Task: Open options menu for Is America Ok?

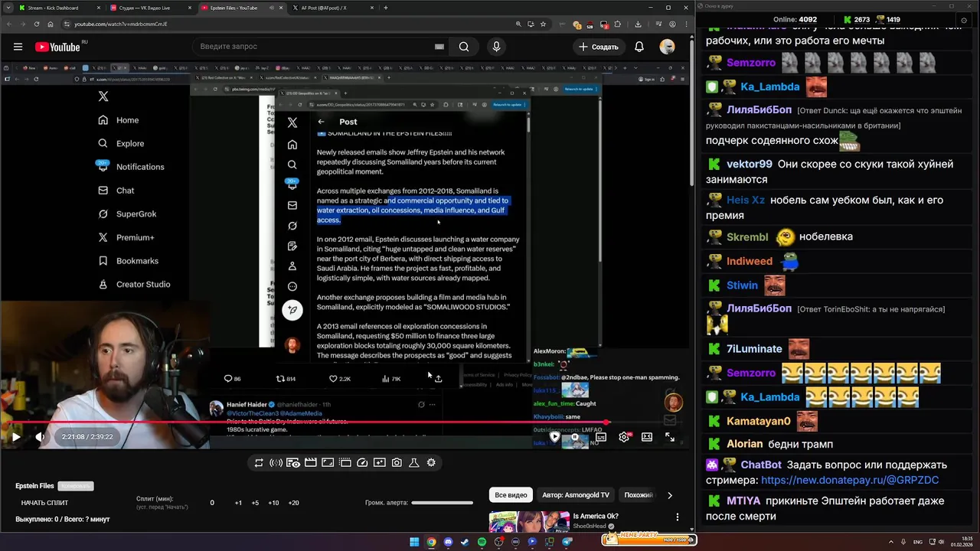Action: (x=678, y=517)
